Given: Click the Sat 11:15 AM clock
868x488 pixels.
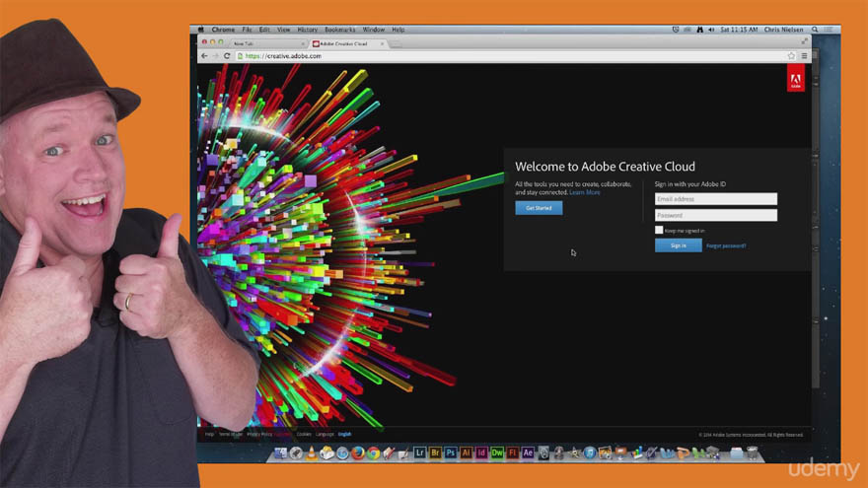Looking at the screenshot, I should tap(739, 30).
